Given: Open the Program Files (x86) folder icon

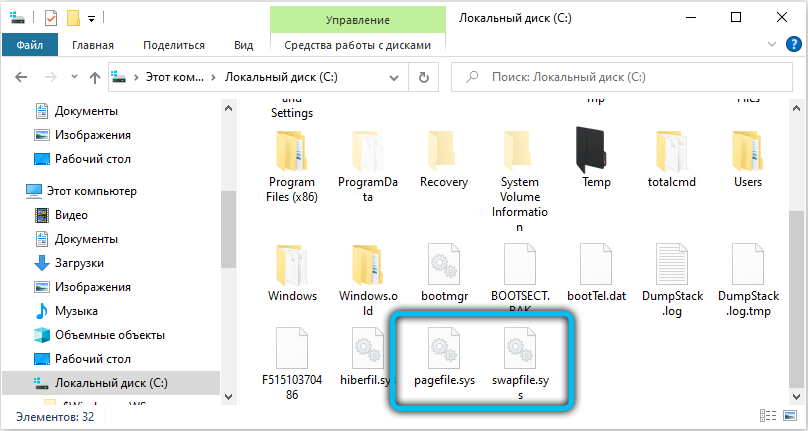Looking at the screenshot, I should [x=292, y=151].
